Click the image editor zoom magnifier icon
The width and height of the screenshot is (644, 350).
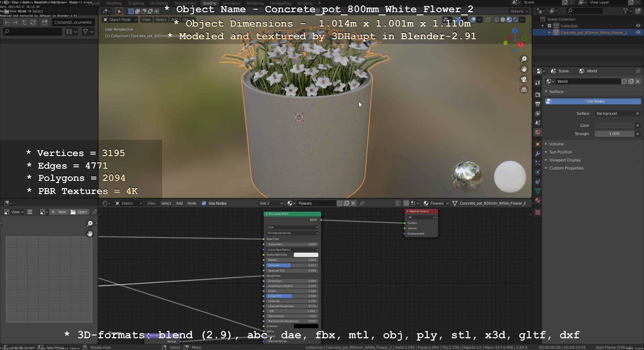tap(90, 223)
